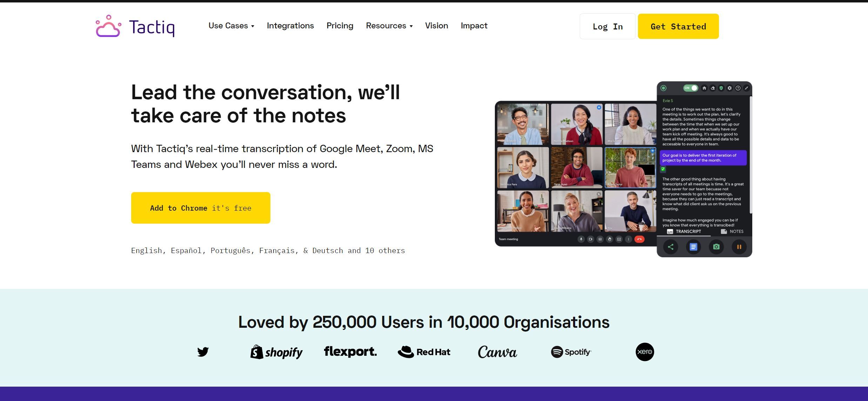This screenshot has width=868, height=401.
Task: Click the camera icon in meeting toolbar
Action: 716,247
